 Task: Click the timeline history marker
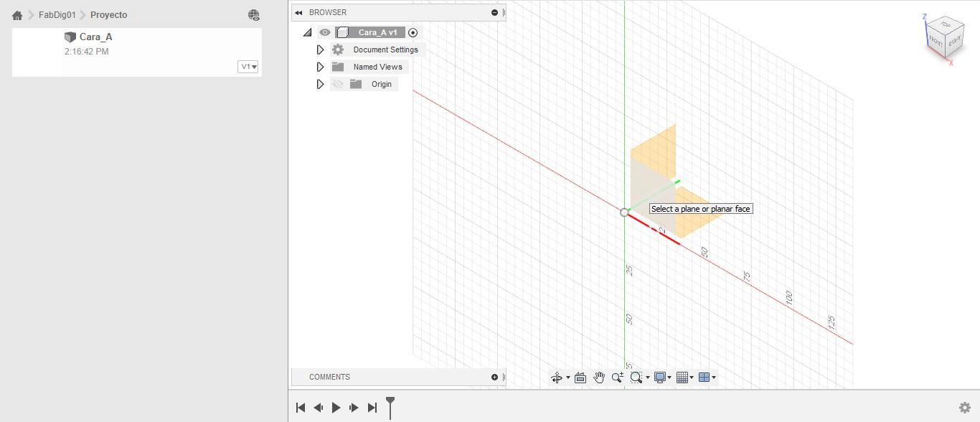coord(390,407)
